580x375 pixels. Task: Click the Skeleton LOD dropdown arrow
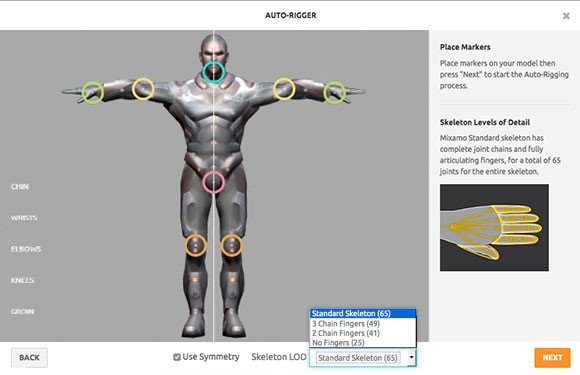click(x=411, y=358)
